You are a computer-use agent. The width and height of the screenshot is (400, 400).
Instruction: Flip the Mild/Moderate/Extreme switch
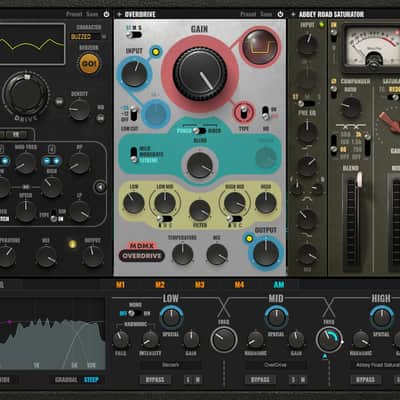click(134, 154)
